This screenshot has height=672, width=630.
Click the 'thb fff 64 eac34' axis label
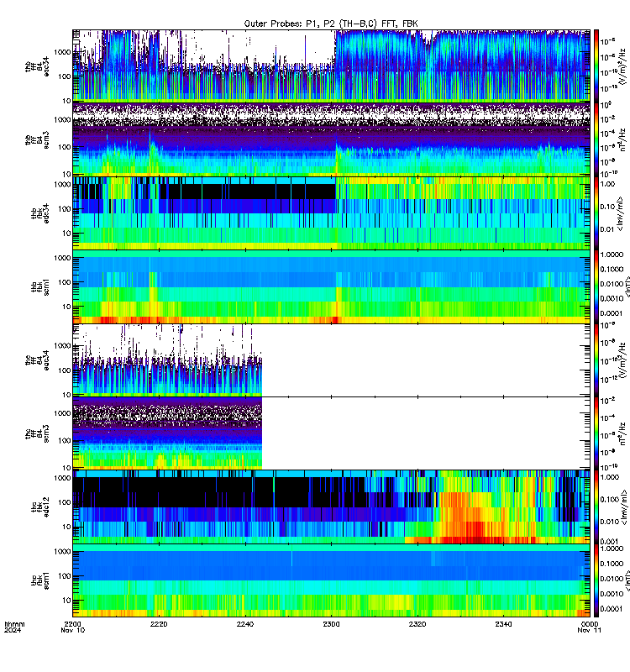[37, 67]
